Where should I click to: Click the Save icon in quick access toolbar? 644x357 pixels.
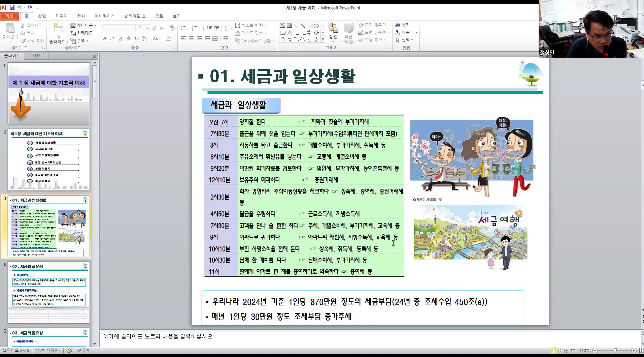pos(12,7)
